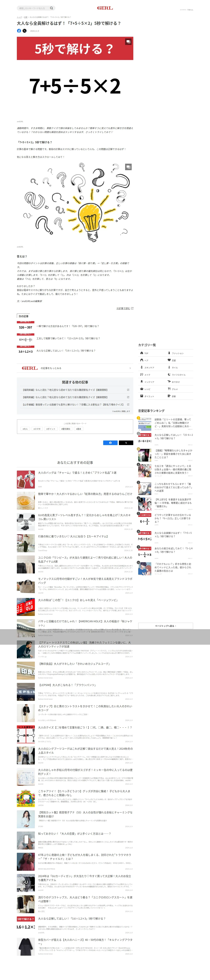Click the search magnifier icon in header
Viewport: 210px width, 980px height.
[x=52, y=8]
